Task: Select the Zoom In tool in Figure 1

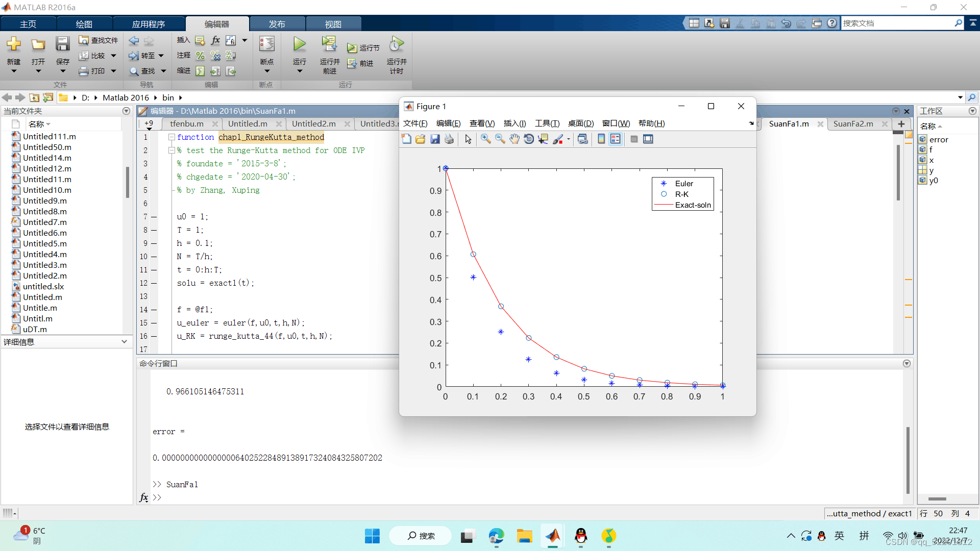Action: [485, 139]
